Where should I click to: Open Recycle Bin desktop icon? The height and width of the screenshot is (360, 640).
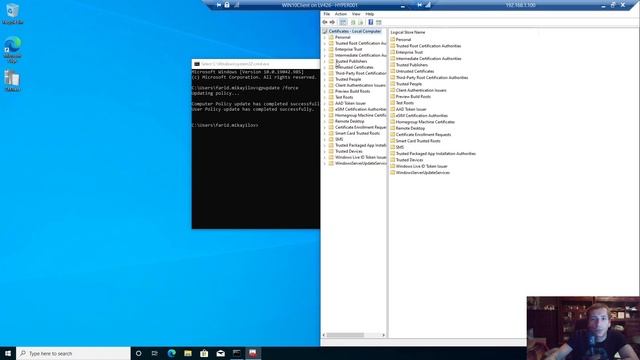pos(12,13)
